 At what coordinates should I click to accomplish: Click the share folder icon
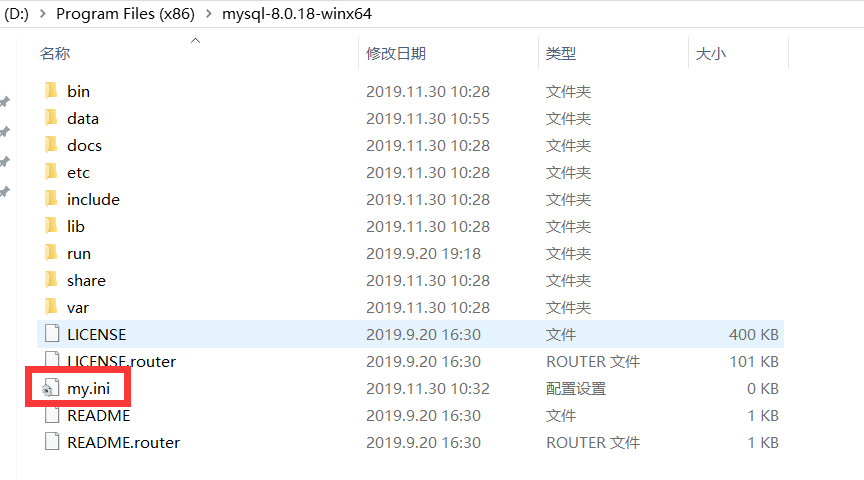pyautogui.click(x=51, y=279)
